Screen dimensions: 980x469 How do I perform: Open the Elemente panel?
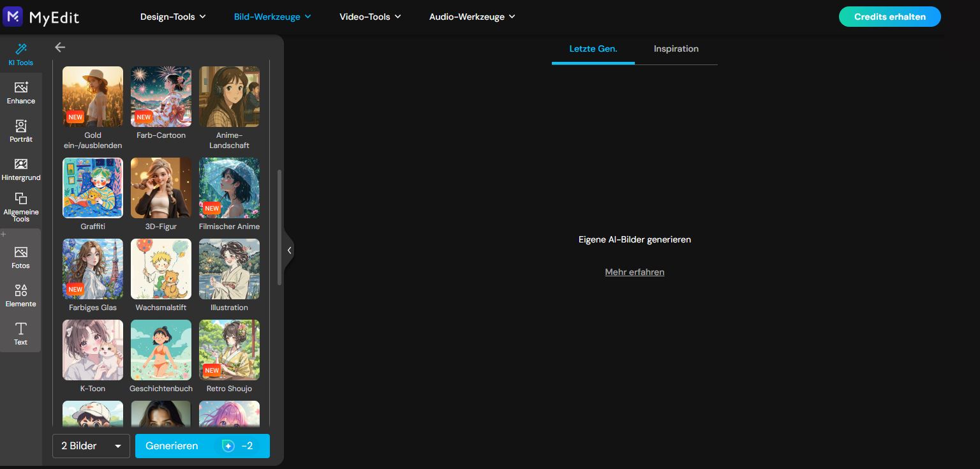click(x=21, y=295)
